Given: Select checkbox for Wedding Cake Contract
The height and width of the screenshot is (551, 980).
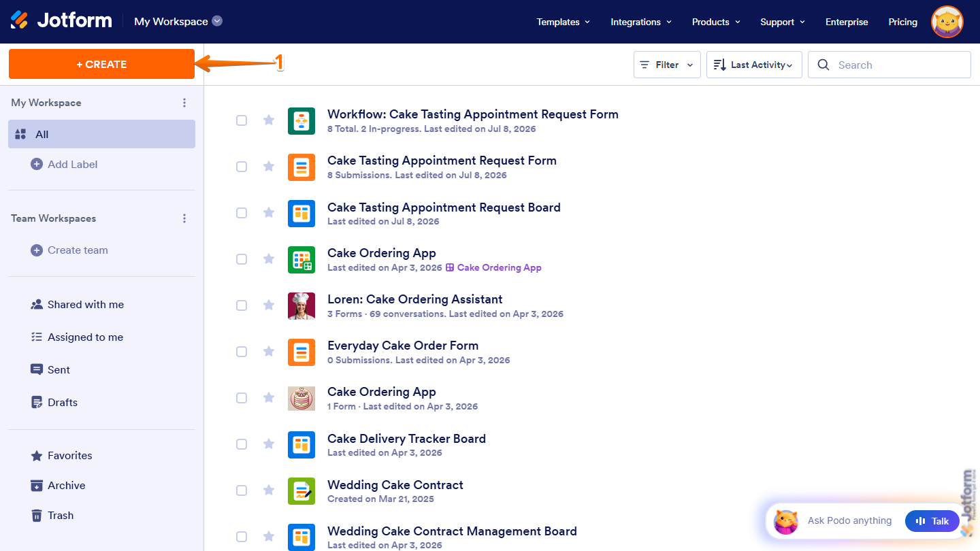Looking at the screenshot, I should [x=242, y=490].
